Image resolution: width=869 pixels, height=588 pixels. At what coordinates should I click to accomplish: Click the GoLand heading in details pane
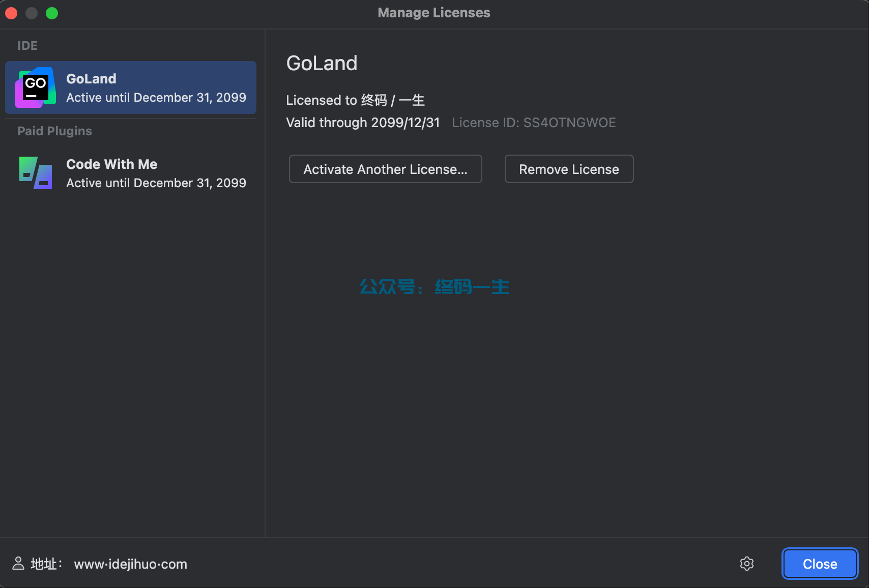tap(322, 63)
